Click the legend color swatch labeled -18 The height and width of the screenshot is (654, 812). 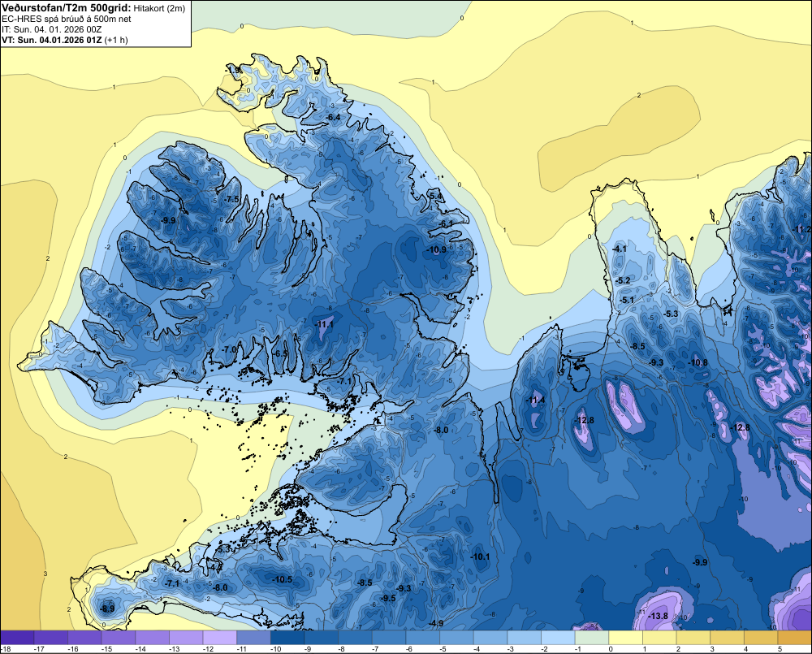(18, 638)
